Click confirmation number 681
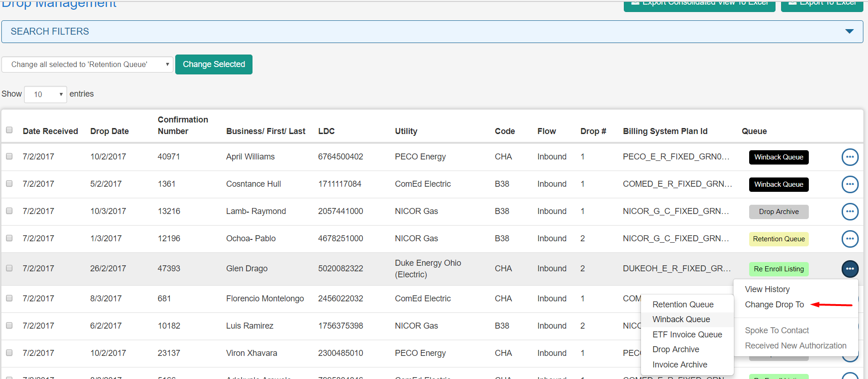This screenshot has height=379, width=868. pos(164,299)
